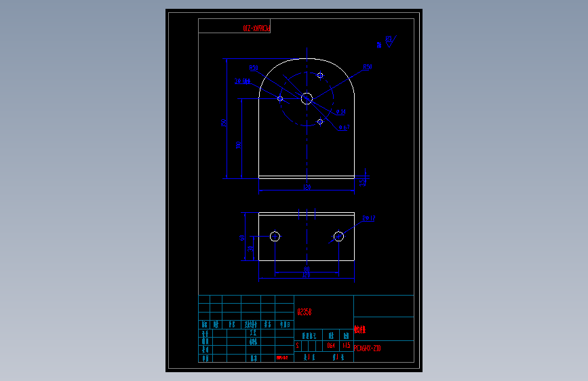588x381 pixels.
Task: Click the 150 overall height dimension
Action: click(x=224, y=123)
